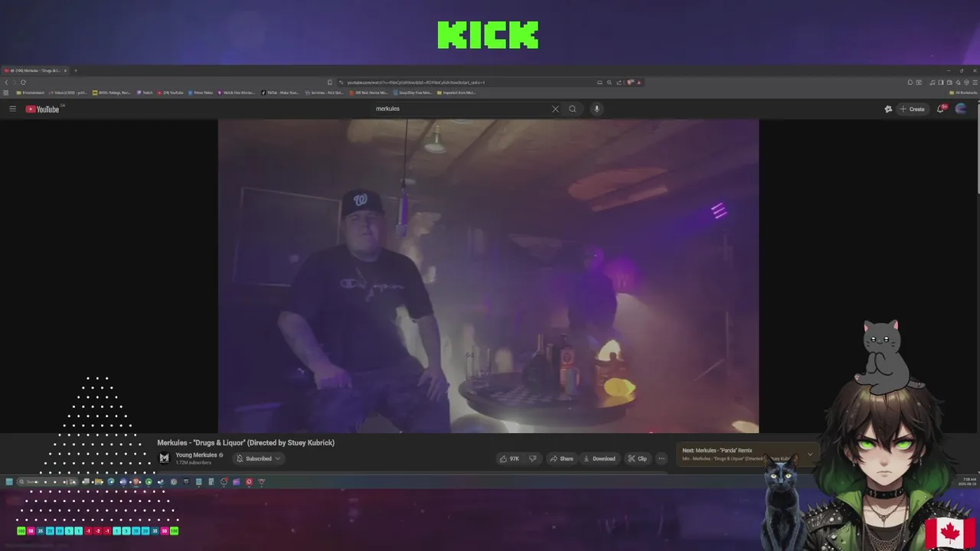Screen dimensions: 980x551
Task: Open Young Merkules channel avatar
Action: coord(164,458)
